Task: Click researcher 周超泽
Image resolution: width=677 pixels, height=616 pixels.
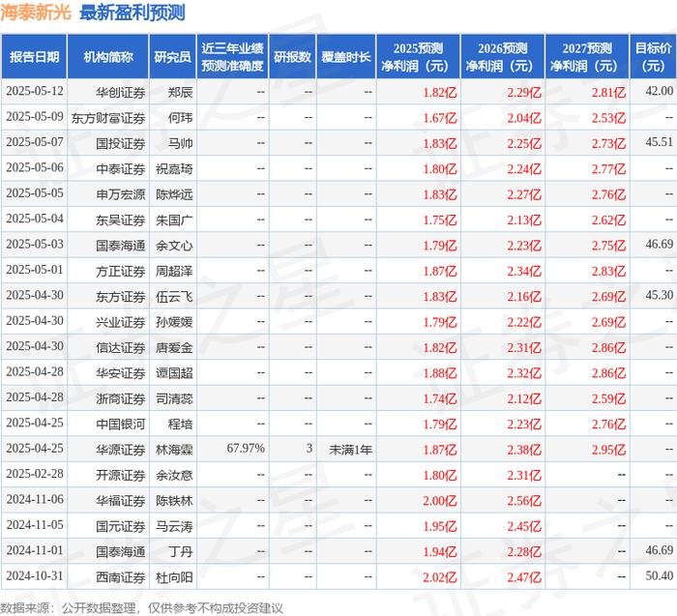Action: [x=174, y=271]
